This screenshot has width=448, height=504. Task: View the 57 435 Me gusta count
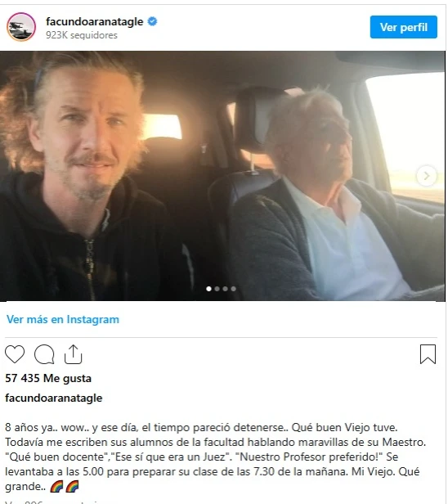(48, 378)
